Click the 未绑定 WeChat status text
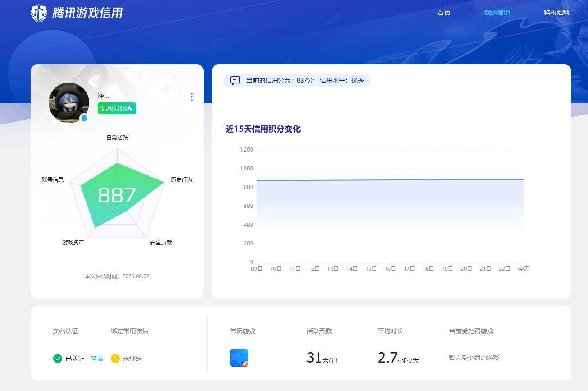 (132, 359)
